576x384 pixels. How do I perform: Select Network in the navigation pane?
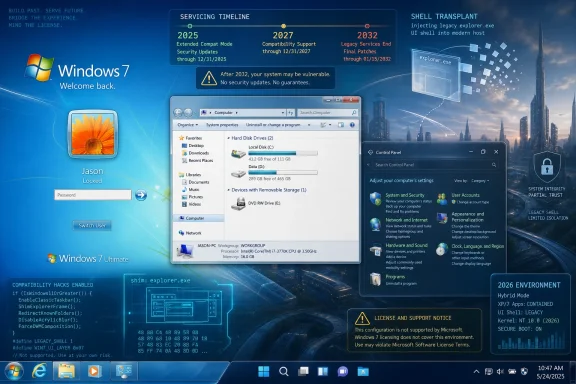(190, 233)
